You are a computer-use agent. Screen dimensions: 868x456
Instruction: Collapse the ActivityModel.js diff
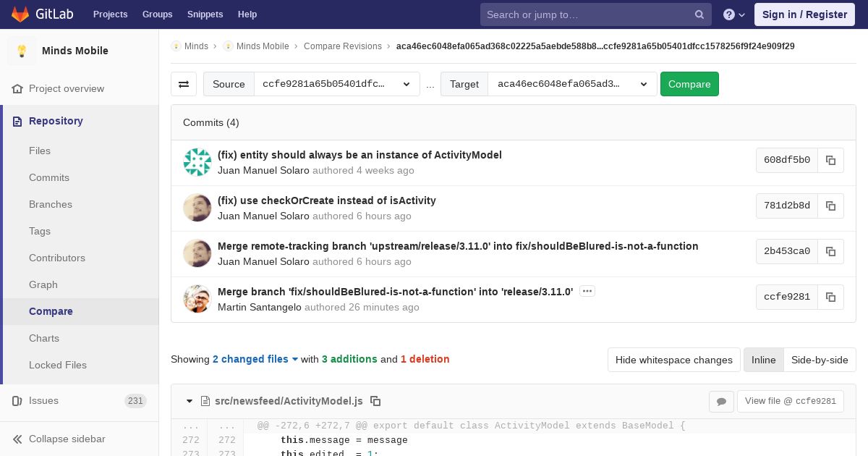tap(190, 401)
